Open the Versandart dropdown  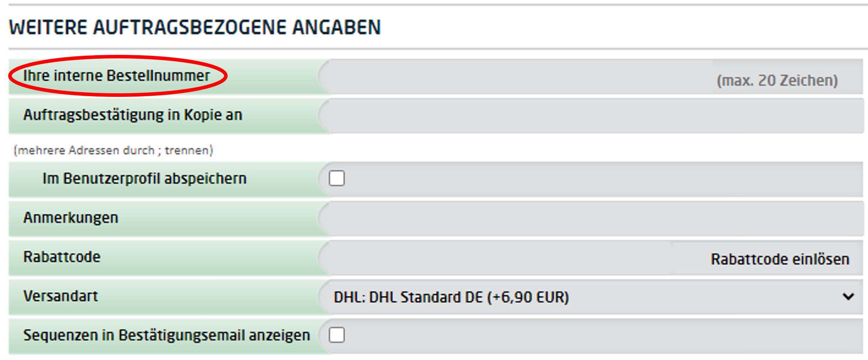click(591, 297)
